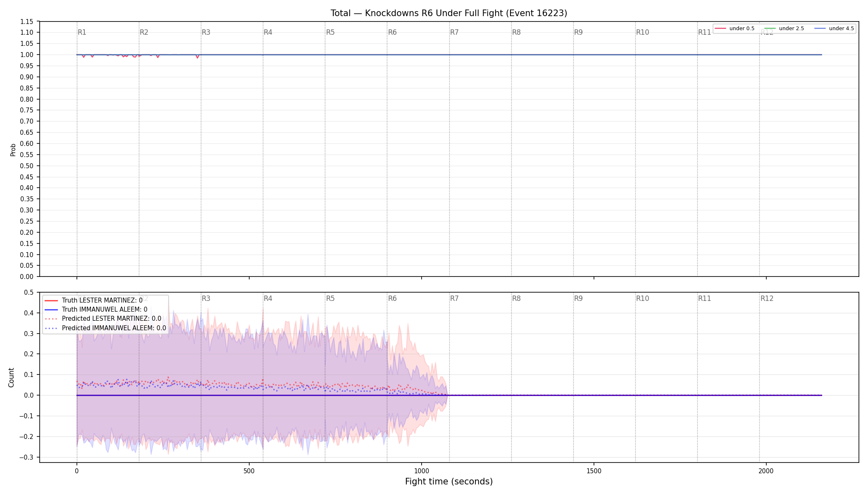Click the chart title mentioning Event 16223
The width and height of the screenshot is (868, 496).
pos(449,13)
